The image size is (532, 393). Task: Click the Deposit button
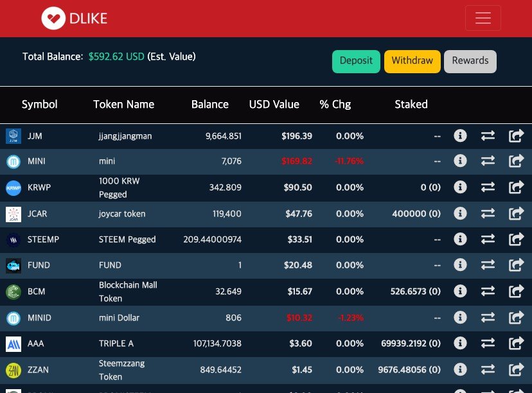356,62
